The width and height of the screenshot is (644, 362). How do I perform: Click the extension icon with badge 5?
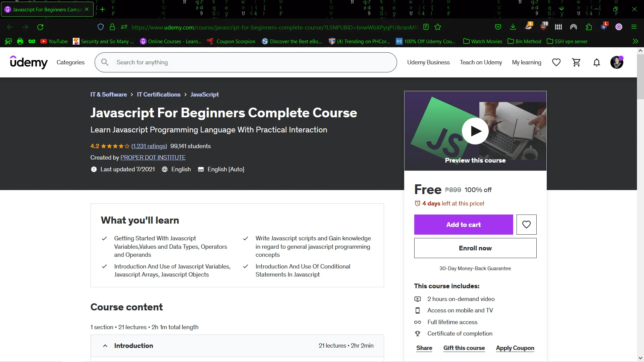pyautogui.click(x=529, y=26)
